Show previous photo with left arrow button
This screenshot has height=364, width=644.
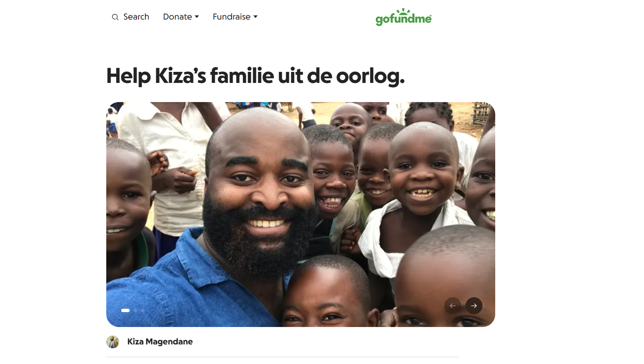[x=453, y=306]
